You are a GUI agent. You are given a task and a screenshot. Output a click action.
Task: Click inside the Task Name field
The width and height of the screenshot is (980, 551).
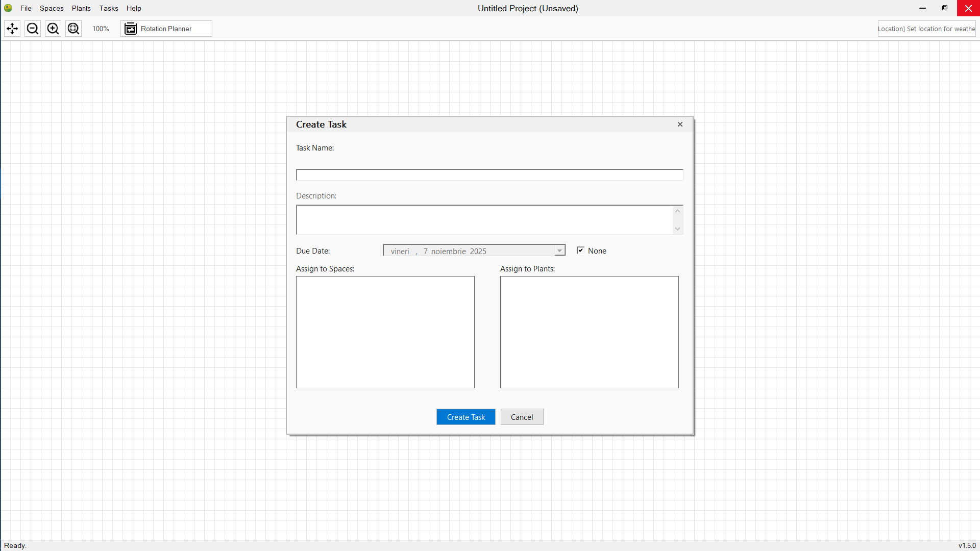489,174
